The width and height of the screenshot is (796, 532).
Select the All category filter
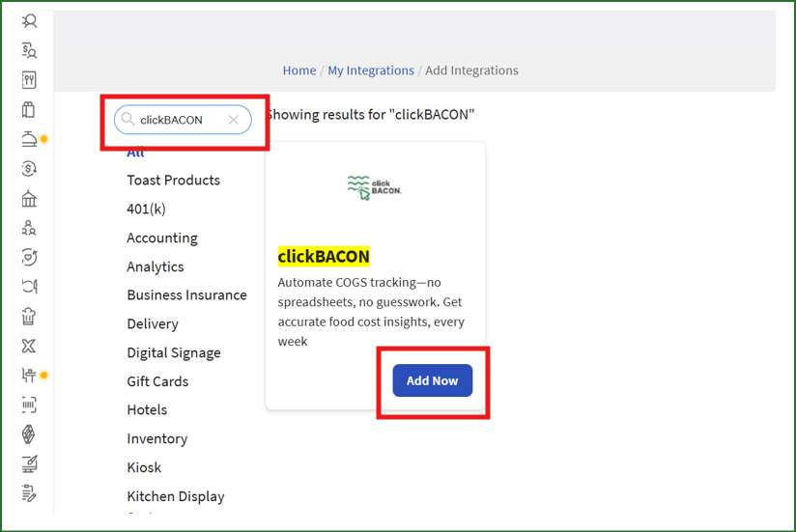point(135,153)
